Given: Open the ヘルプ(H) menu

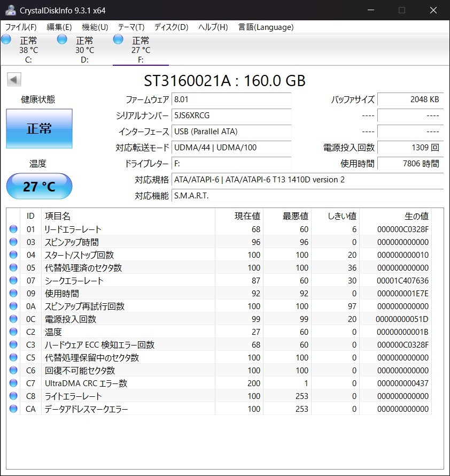Looking at the screenshot, I should tap(213, 27).
